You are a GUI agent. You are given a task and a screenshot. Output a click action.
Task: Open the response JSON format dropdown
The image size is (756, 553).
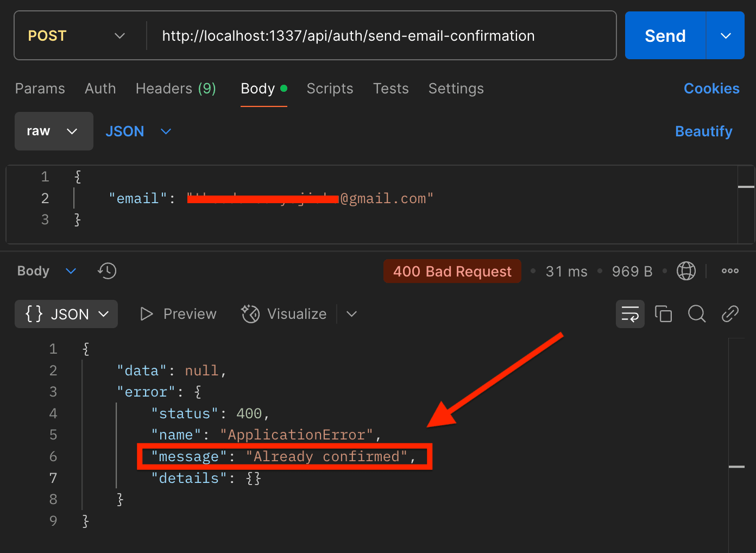coord(66,314)
